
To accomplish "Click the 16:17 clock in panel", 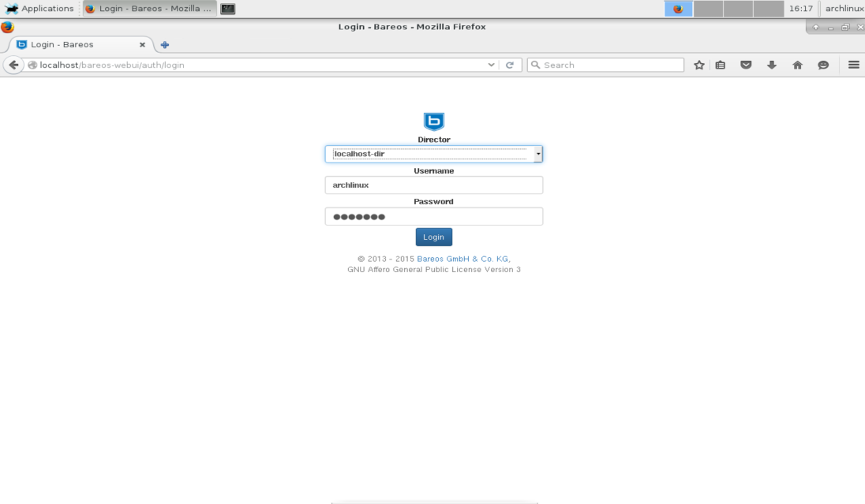I will pyautogui.click(x=801, y=8).
